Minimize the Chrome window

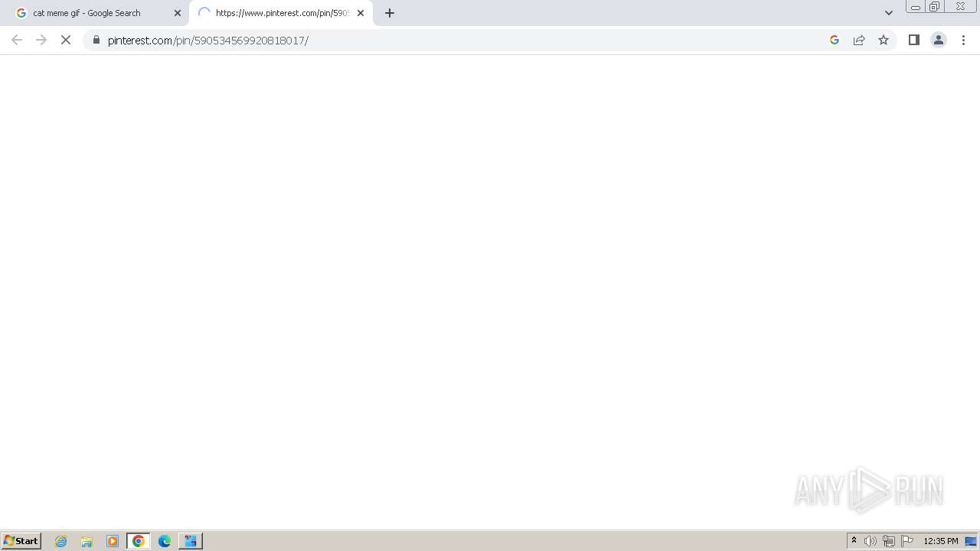click(916, 7)
